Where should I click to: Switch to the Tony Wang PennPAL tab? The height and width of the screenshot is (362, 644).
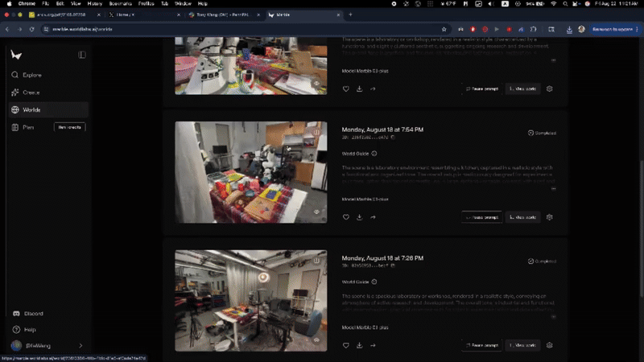pos(225,14)
